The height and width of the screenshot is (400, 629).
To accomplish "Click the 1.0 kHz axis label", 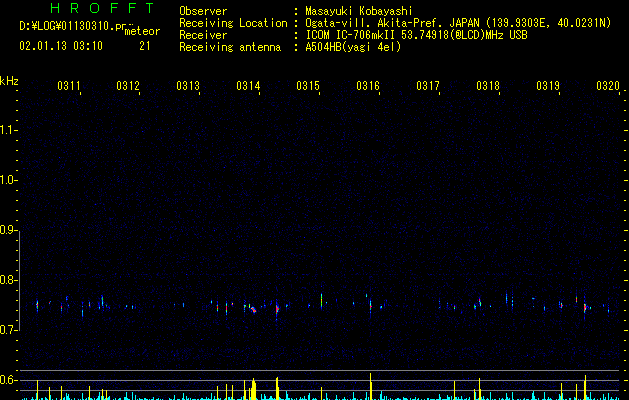I will (8, 180).
